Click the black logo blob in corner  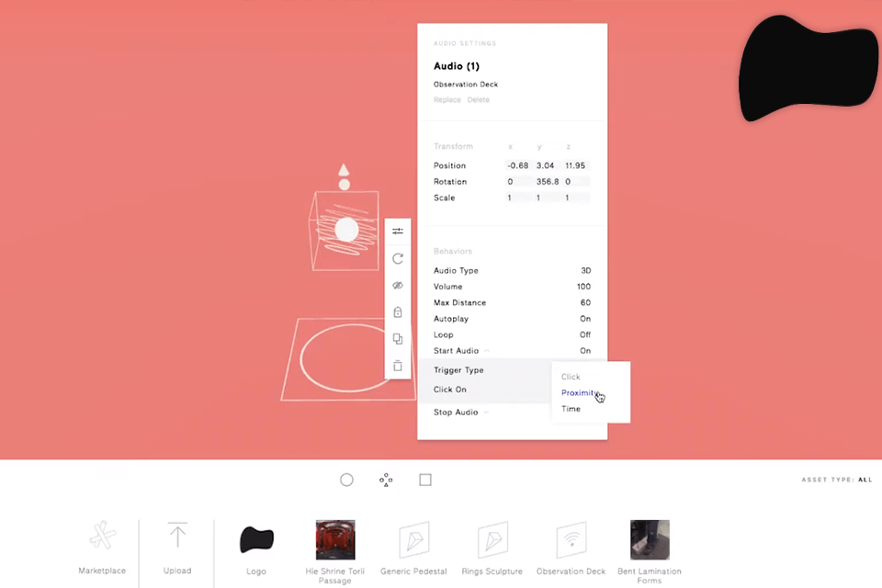click(x=808, y=67)
